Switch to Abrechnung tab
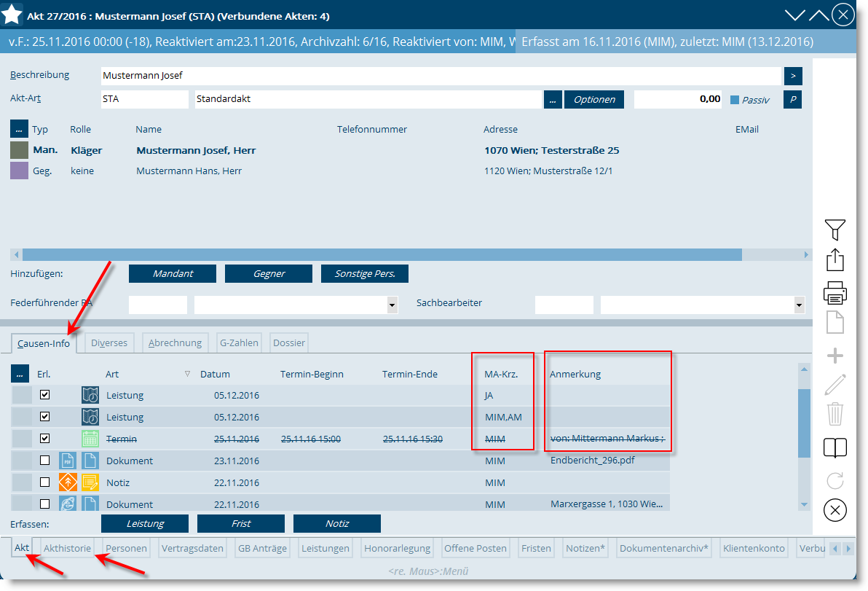 click(x=175, y=343)
